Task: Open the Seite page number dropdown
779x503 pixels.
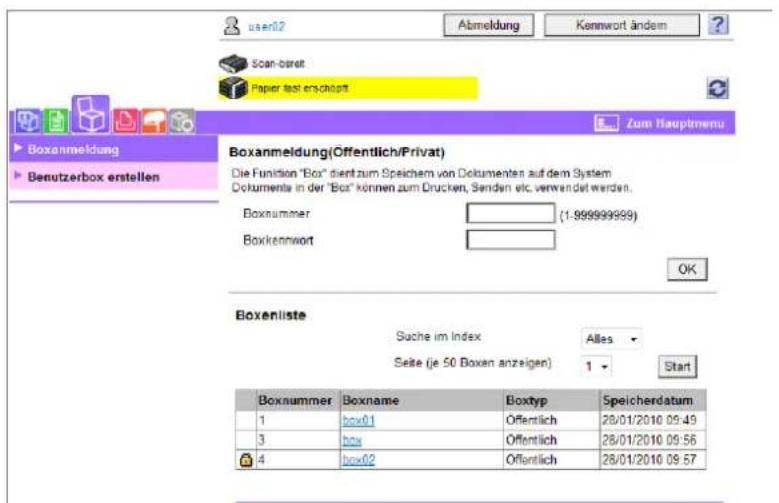Action: pyautogui.click(x=596, y=367)
